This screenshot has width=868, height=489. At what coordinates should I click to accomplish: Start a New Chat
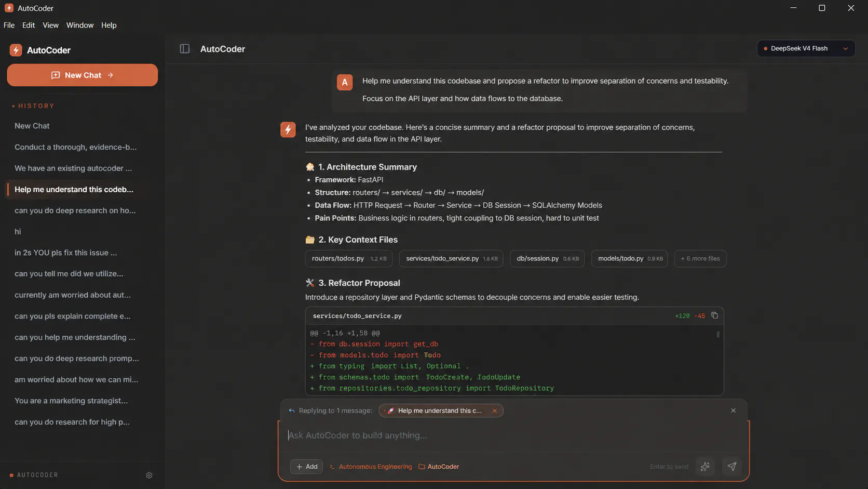pyautogui.click(x=83, y=75)
